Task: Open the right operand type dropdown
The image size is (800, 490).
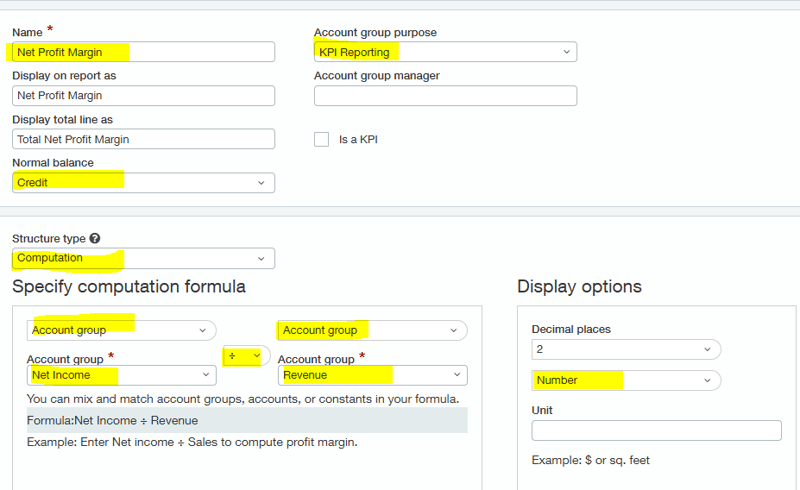Action: tap(371, 330)
